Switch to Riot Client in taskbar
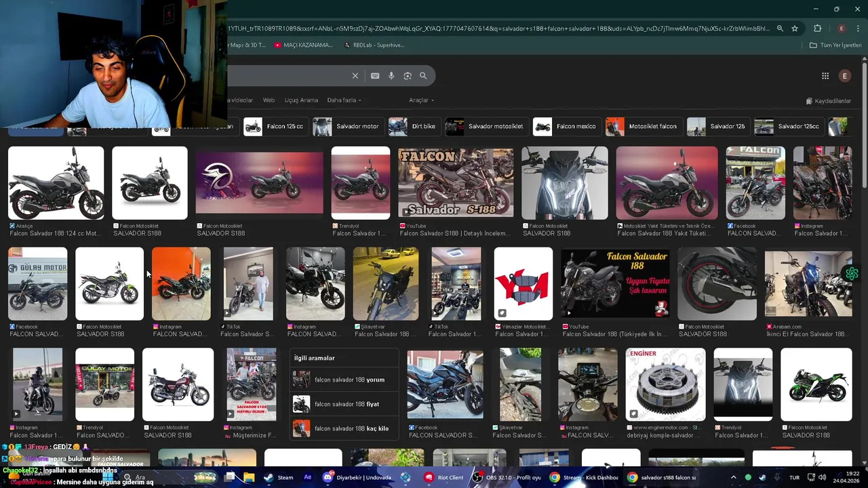 click(x=444, y=477)
